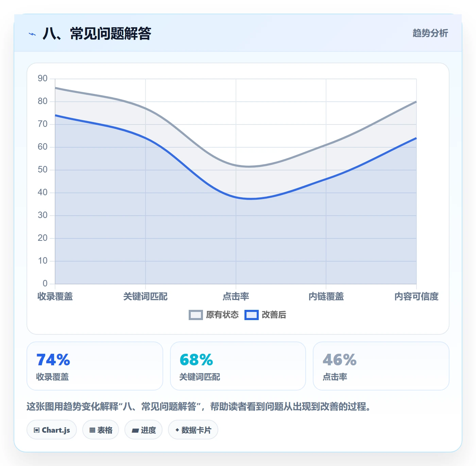
Task: Click the 八、常见问题解答 heading
Action: (97, 34)
